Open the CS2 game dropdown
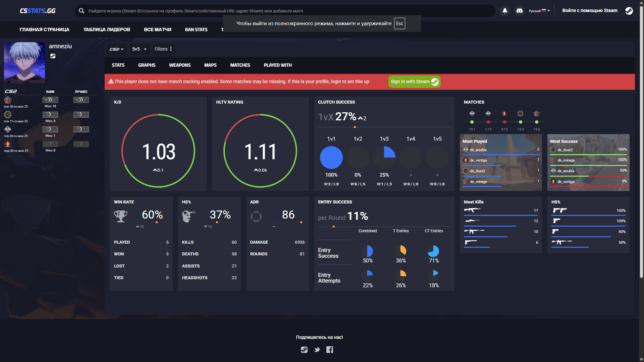The height and width of the screenshot is (362, 644). 116,49
